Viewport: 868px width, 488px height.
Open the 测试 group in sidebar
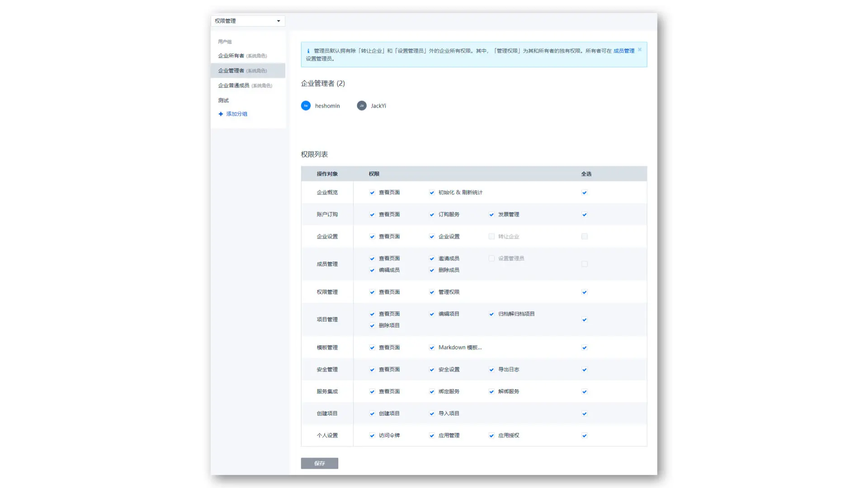[x=223, y=100]
